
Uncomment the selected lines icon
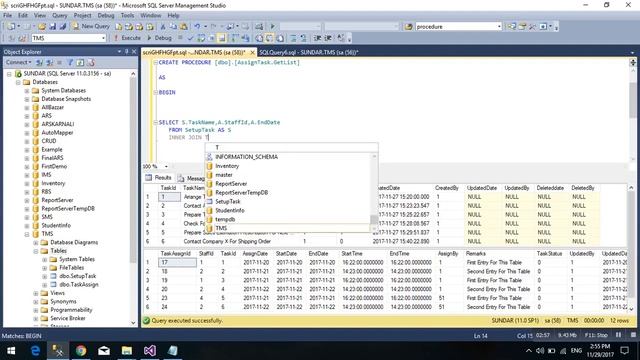click(x=304, y=38)
